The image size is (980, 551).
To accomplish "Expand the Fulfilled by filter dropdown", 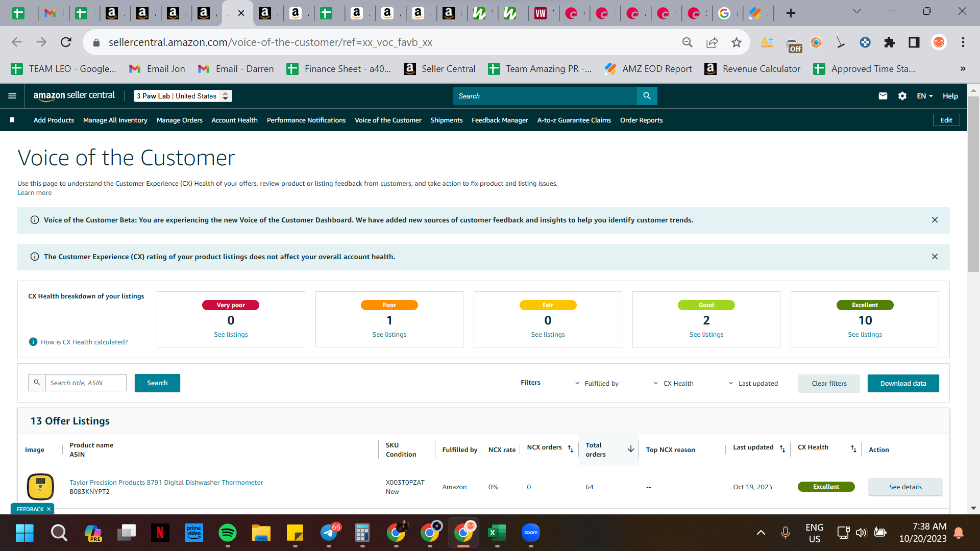I will click(x=597, y=383).
